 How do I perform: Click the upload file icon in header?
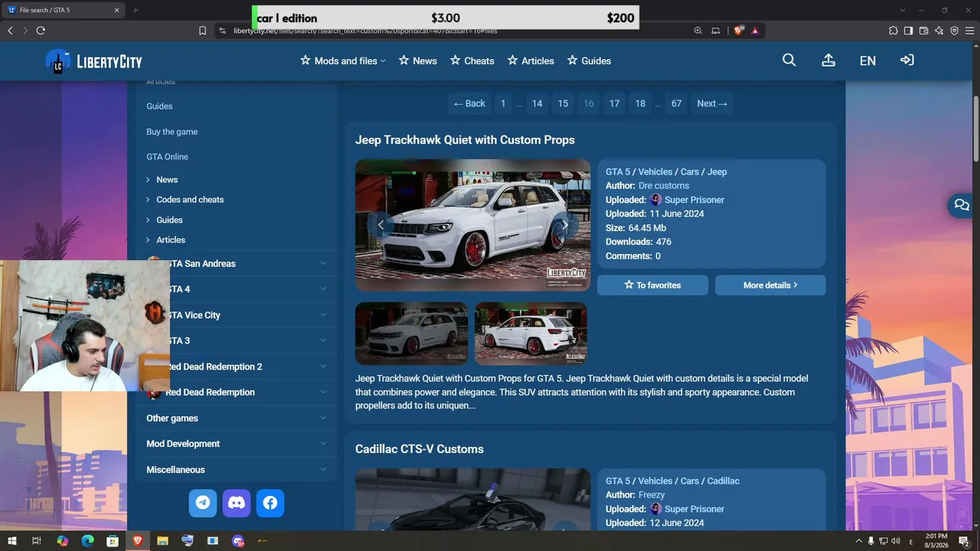pos(828,60)
